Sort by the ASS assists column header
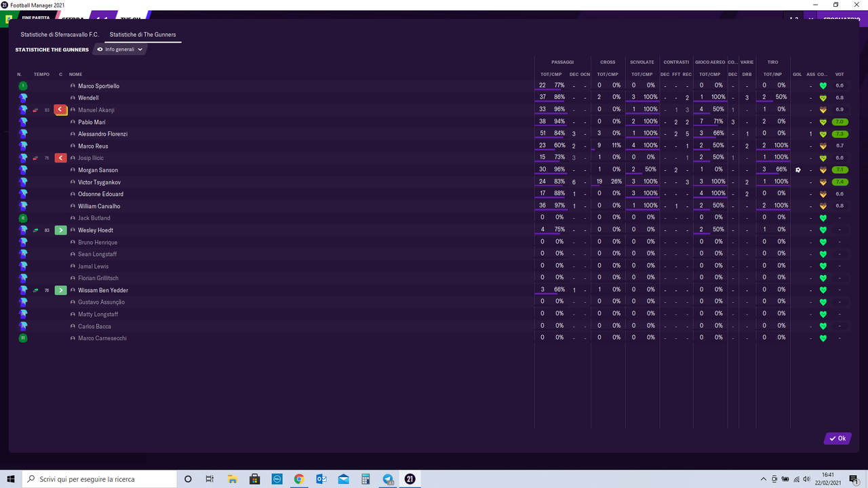868x488 pixels. click(x=810, y=74)
